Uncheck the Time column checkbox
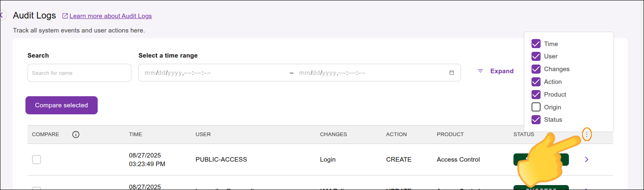 click(x=536, y=44)
